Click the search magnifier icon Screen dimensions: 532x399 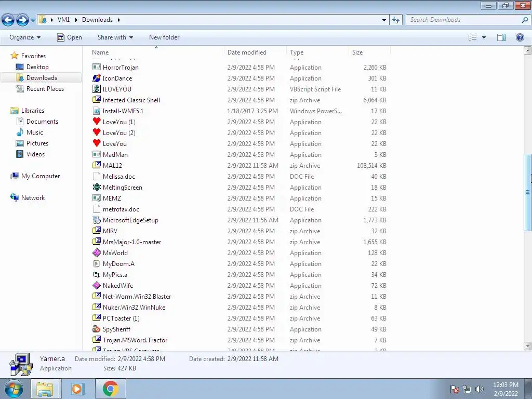pos(525,20)
